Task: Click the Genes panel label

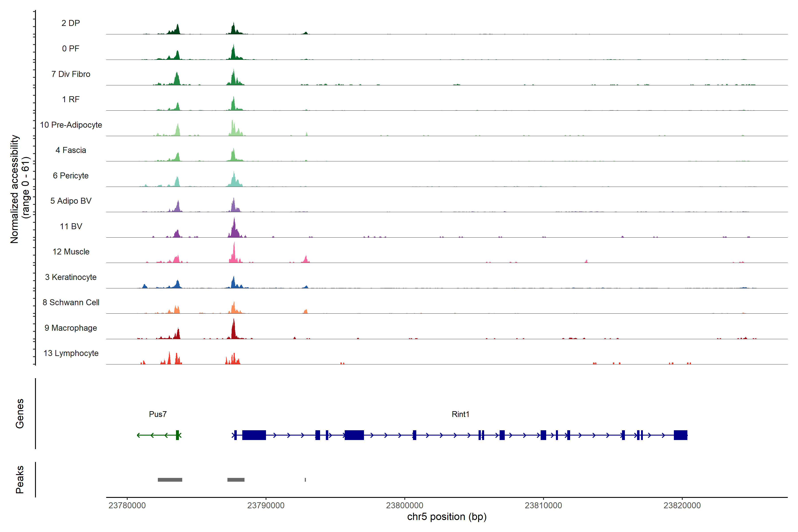Action: (20, 414)
